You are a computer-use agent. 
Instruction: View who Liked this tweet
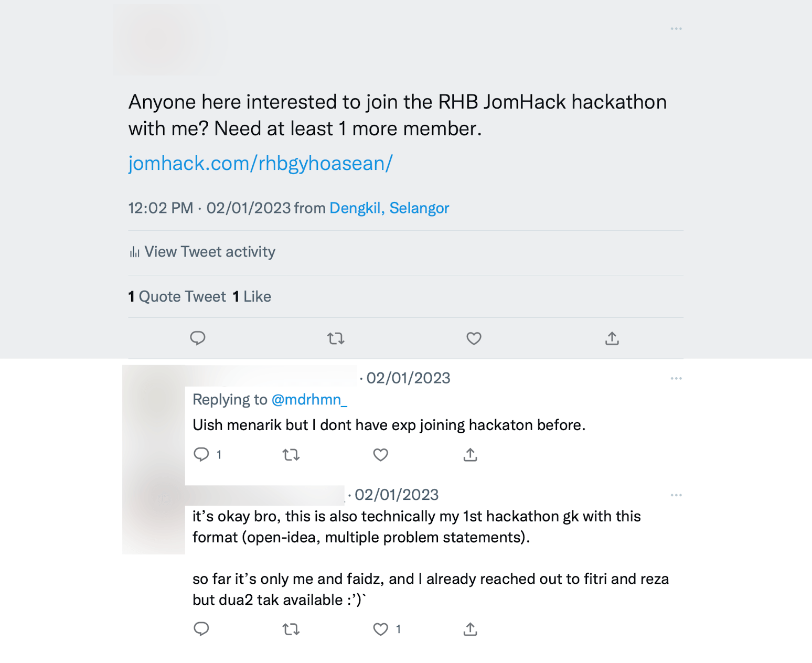[252, 296]
